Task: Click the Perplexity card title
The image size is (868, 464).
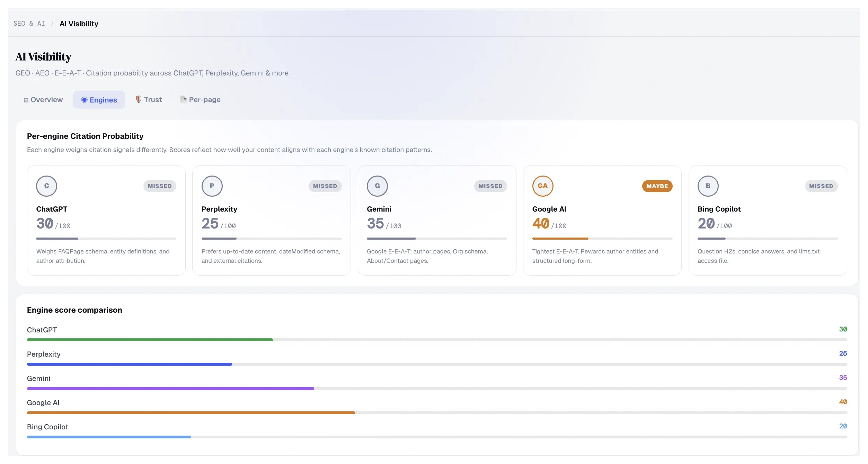Action: tap(219, 209)
